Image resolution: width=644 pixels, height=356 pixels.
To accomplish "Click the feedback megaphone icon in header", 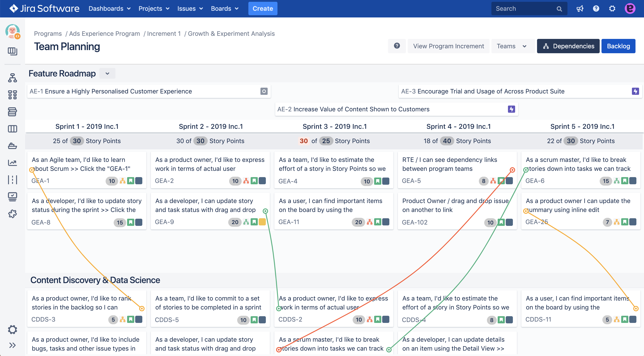I will tap(580, 9).
